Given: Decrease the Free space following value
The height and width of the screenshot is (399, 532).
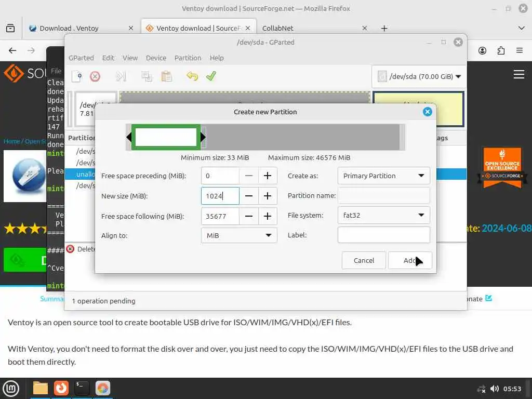Looking at the screenshot, I should click(249, 216).
